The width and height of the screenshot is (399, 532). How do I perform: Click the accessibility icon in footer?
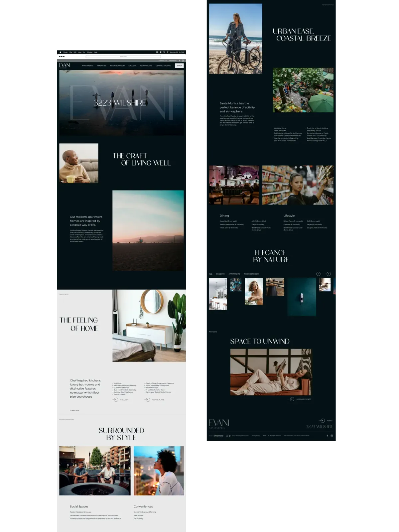click(227, 436)
